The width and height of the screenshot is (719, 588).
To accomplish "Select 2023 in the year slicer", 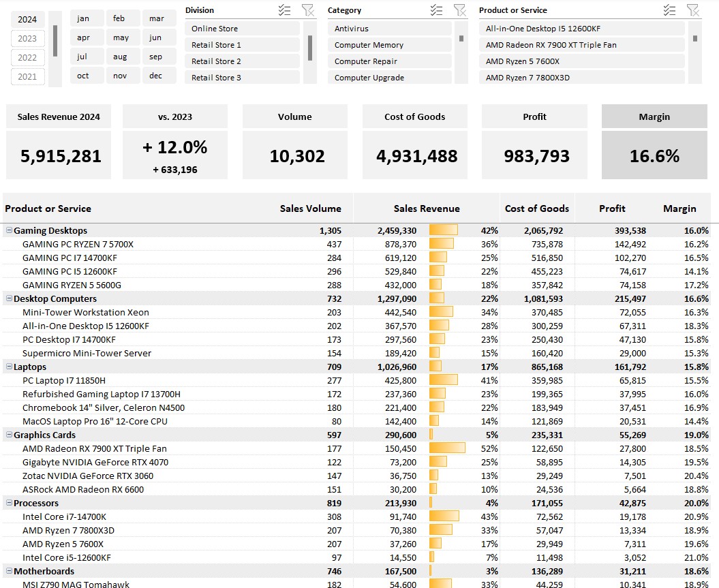I will 27,38.
